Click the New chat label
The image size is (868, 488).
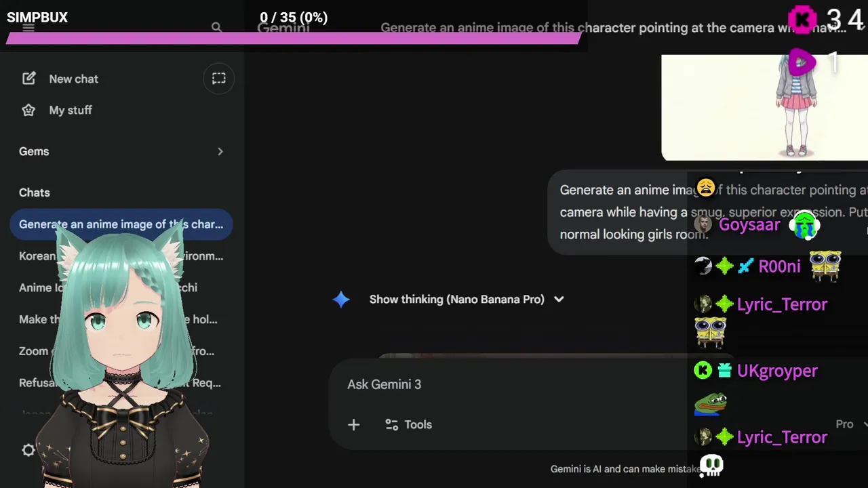73,79
